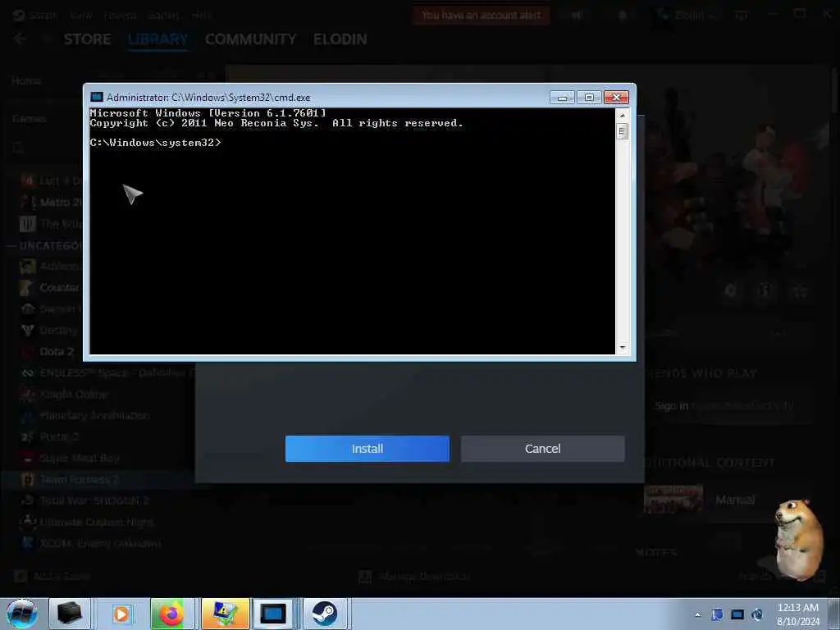Open the View menu in Steam
Viewport: 840px width, 630px height.
pos(81,15)
